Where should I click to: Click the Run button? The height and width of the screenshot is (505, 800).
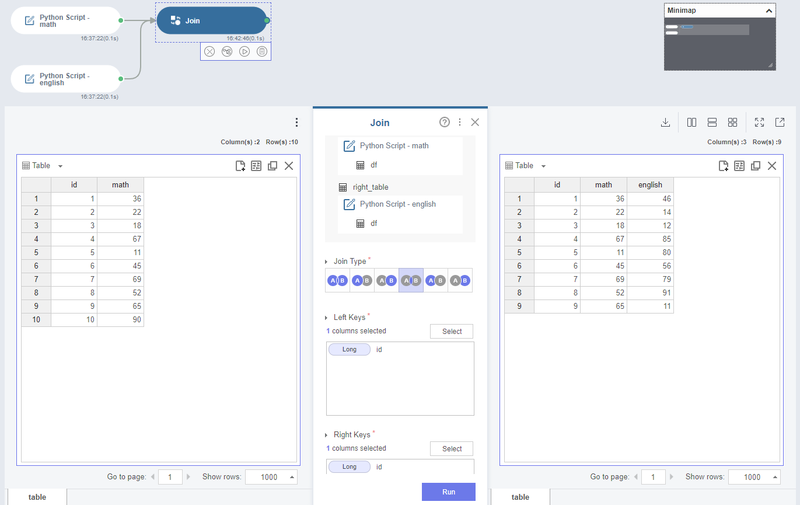[448, 492]
